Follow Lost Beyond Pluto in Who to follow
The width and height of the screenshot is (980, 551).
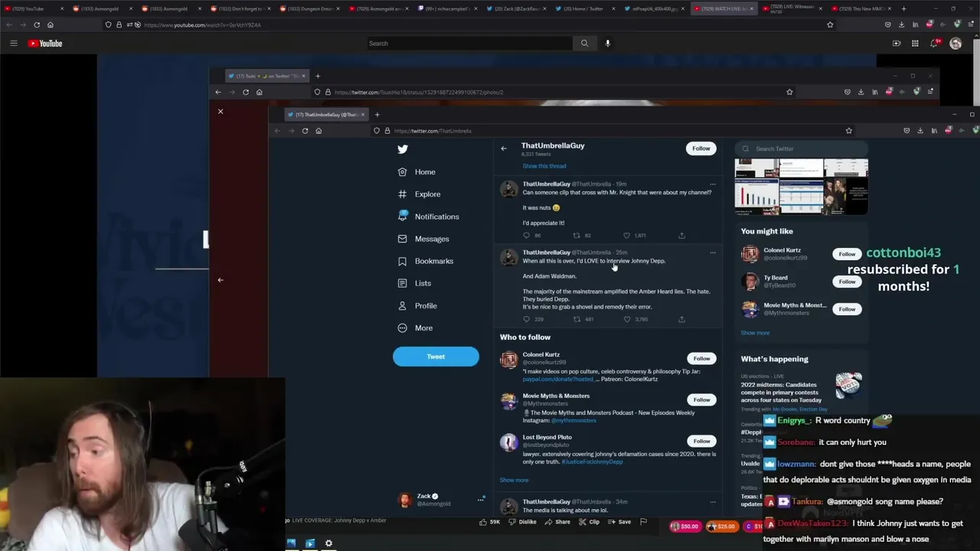point(701,441)
